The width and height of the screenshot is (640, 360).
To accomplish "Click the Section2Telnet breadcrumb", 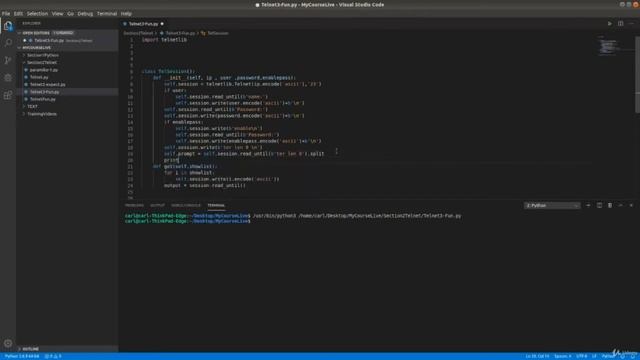I will pos(138,33).
